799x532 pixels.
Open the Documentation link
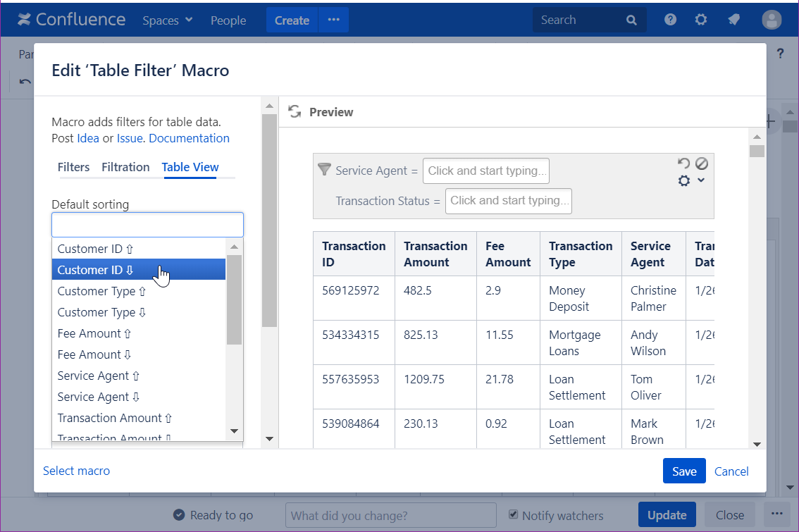click(189, 138)
